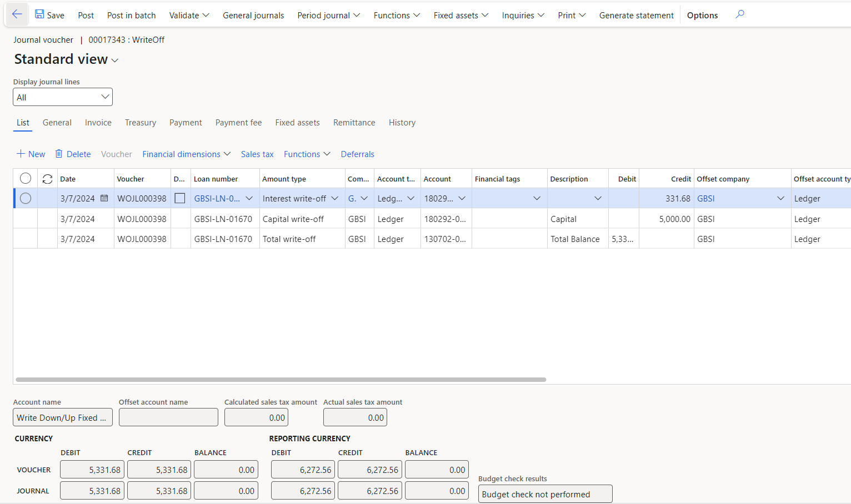
Task: Click Generate statement
Action: tap(637, 15)
